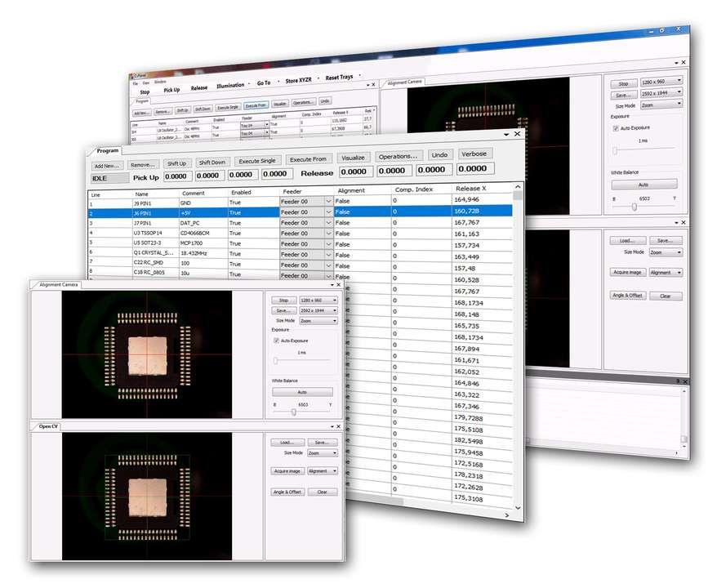
Task: Click the white balance slider in the front camera panel
Action: 302,412
